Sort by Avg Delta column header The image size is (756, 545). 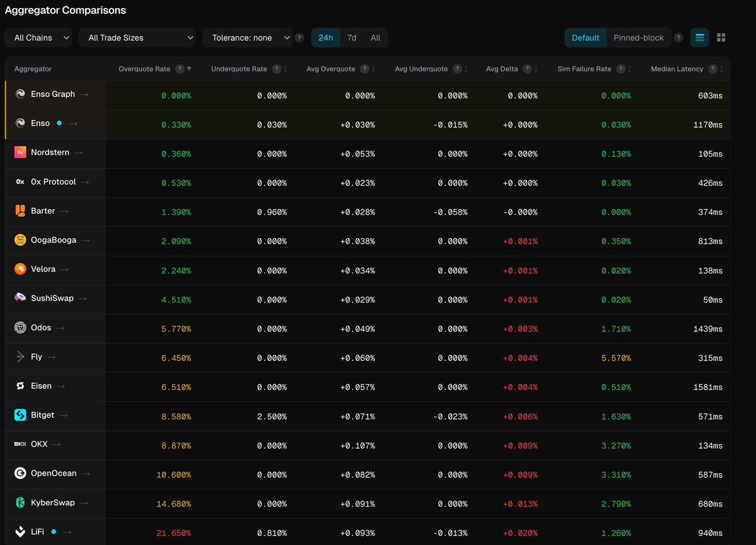click(502, 69)
